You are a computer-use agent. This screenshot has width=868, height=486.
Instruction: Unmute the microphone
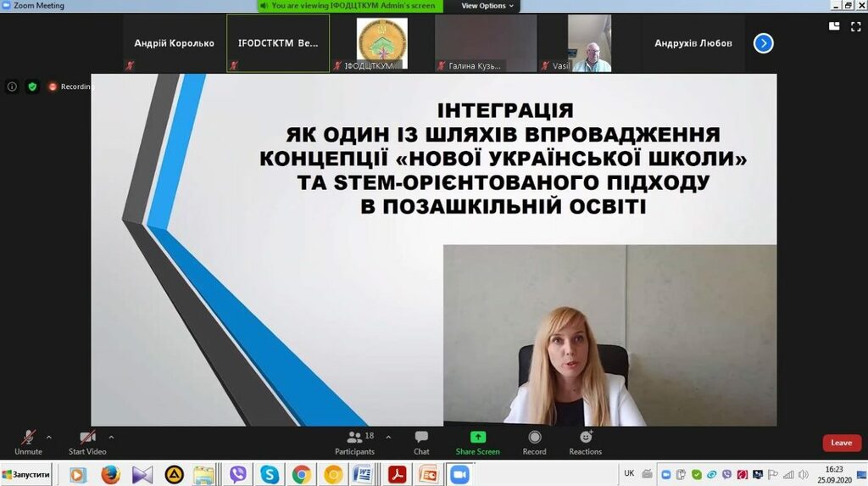tap(28, 442)
